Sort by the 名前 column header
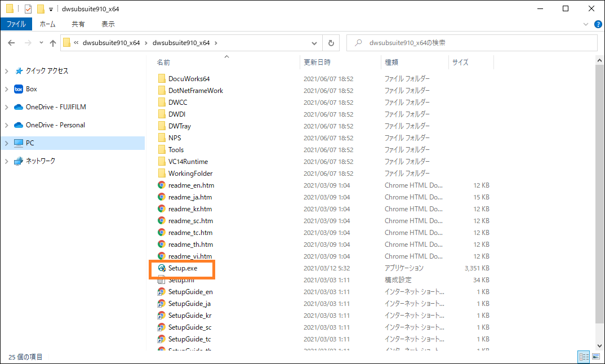 [163, 62]
